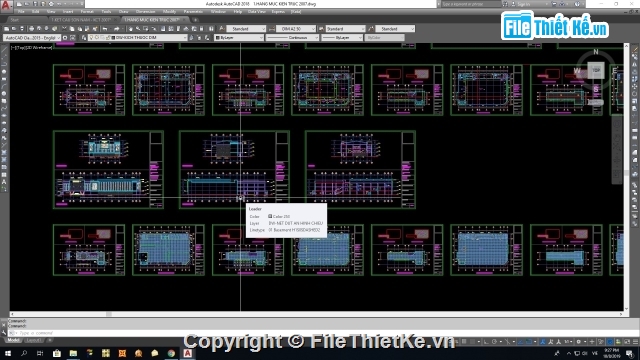Open the status bar Customization menu icon
The width and height of the screenshot is (640, 360).
[x=635, y=342]
